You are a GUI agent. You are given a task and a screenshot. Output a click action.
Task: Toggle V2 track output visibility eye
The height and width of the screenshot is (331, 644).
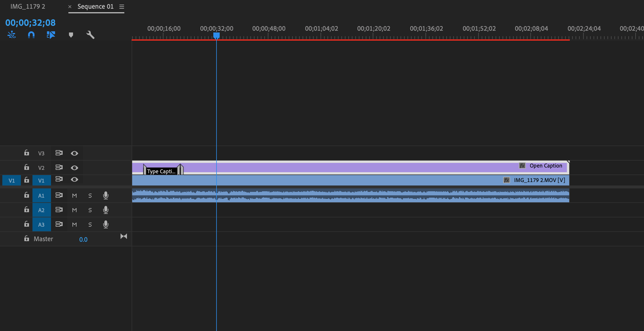(74, 168)
